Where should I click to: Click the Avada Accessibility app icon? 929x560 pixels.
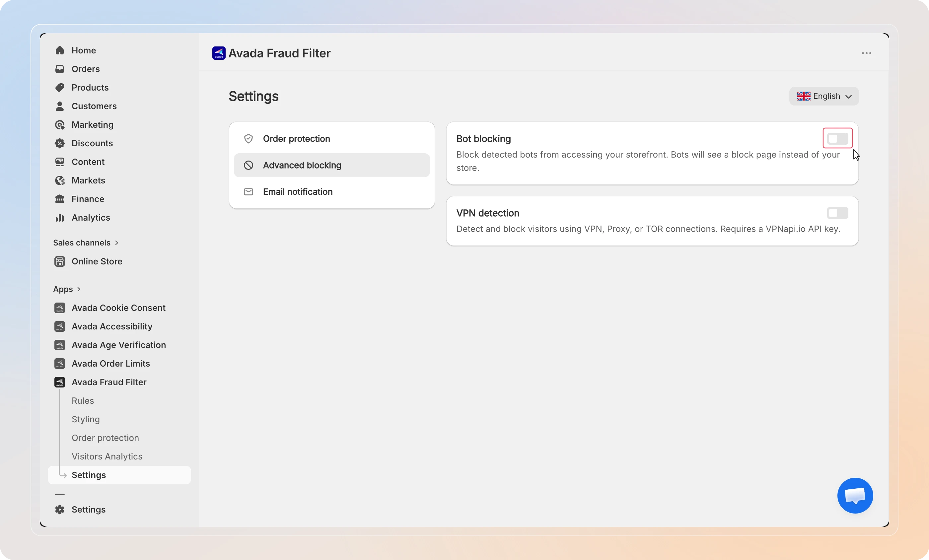tap(60, 326)
